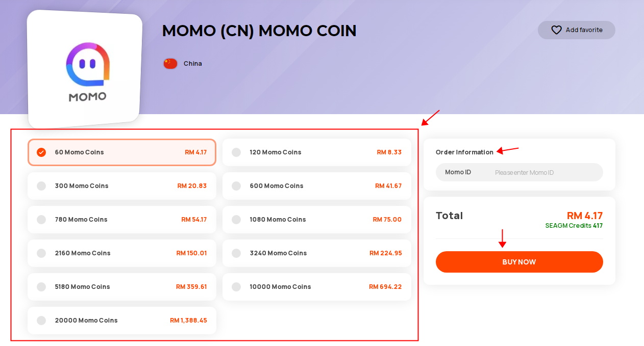Click the China flag icon
The height and width of the screenshot is (346, 644).
click(x=170, y=64)
